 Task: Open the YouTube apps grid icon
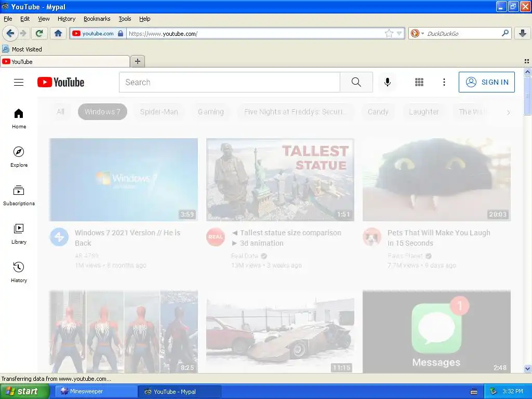click(x=419, y=82)
